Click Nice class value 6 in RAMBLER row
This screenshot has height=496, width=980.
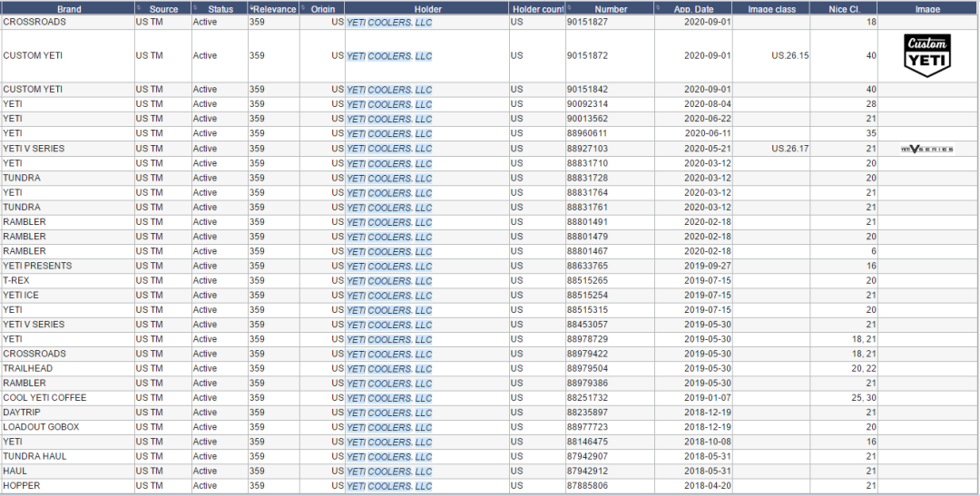click(874, 251)
